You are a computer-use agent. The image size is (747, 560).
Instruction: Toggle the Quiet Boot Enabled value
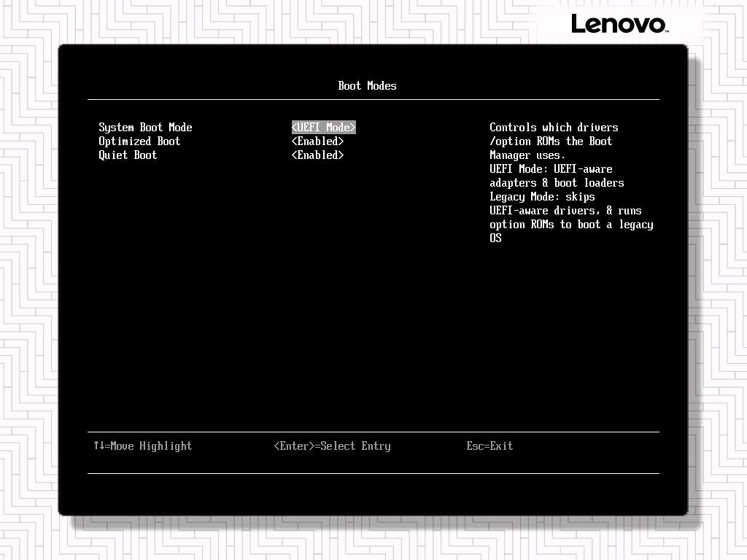(318, 155)
